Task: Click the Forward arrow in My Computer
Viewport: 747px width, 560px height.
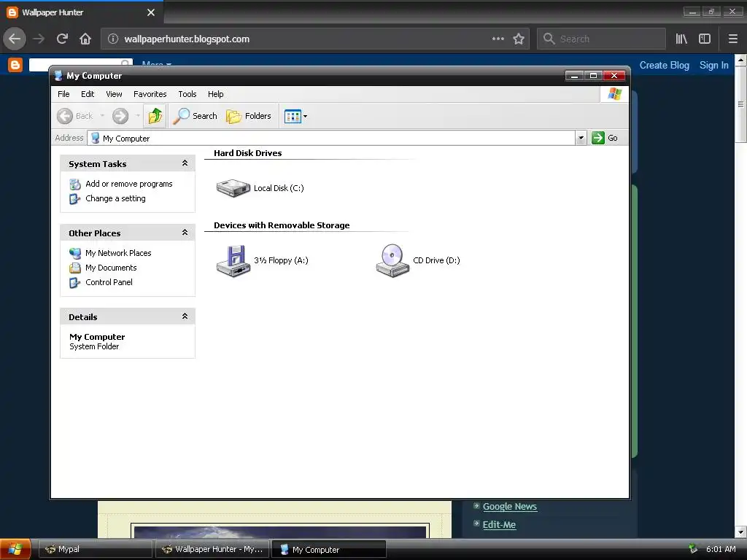Action: [x=120, y=116]
